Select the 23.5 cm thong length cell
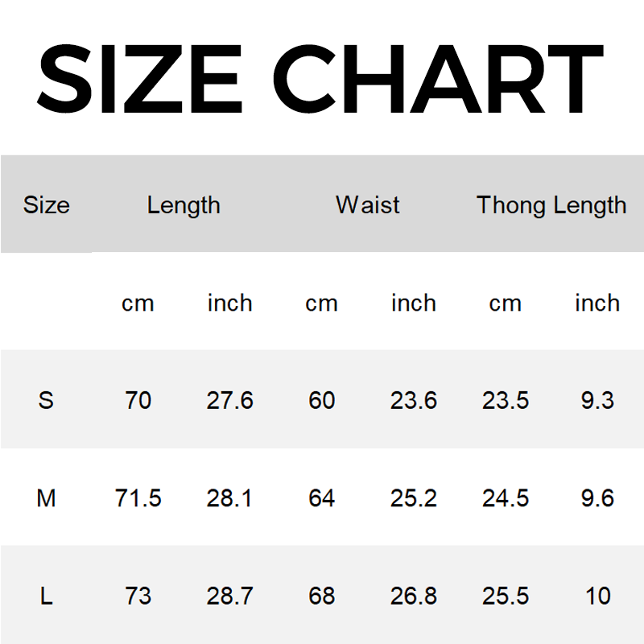The image size is (644, 644). [506, 400]
